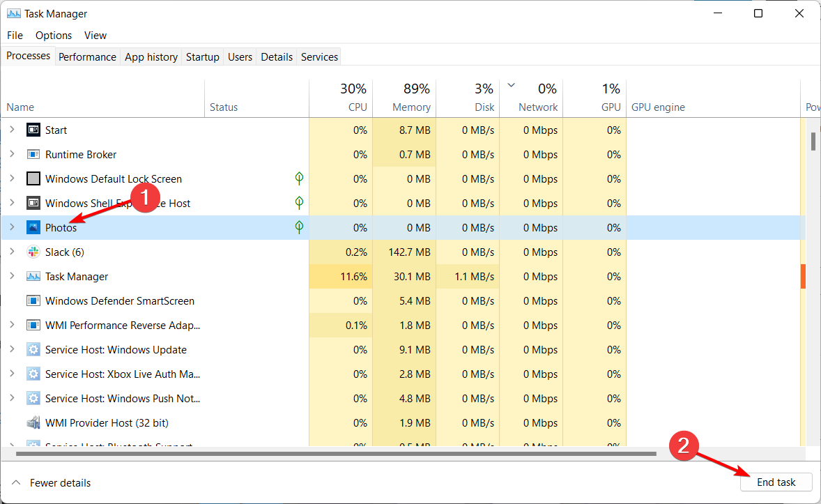Select the Windows Update memory value 9.1 MB

tap(415, 349)
